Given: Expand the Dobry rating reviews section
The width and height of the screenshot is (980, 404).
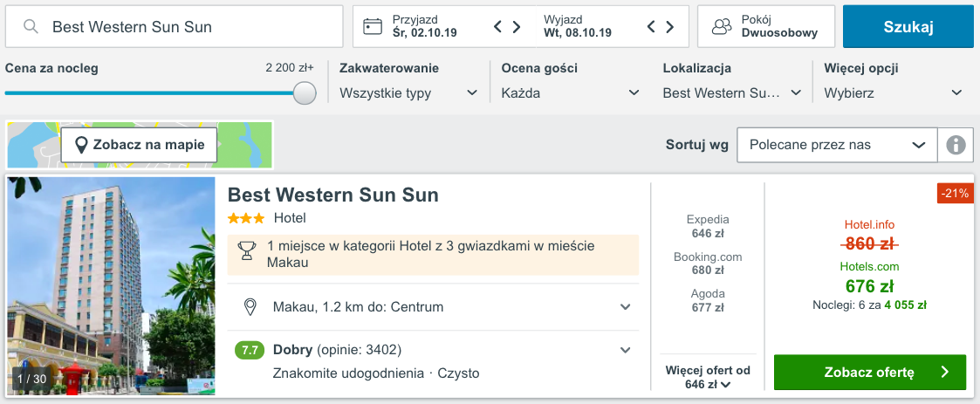Looking at the screenshot, I should (x=625, y=350).
